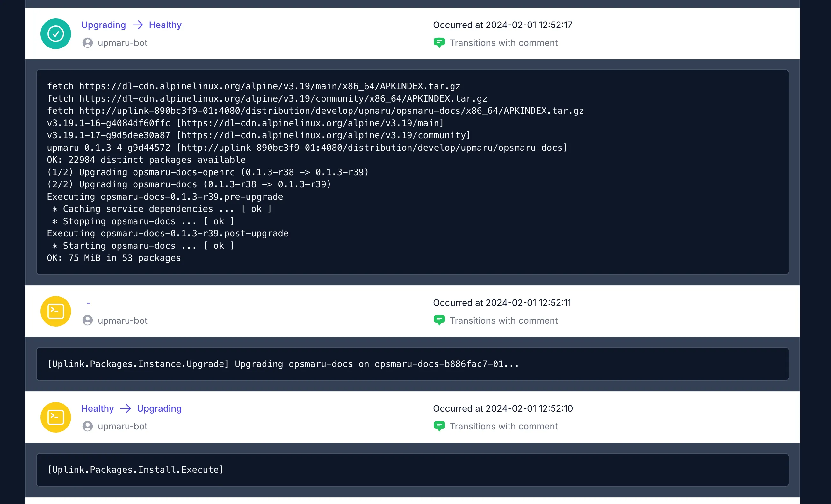
Task: Click "Occurred at 2024-02-01 12:52:10"
Action: coord(503,409)
